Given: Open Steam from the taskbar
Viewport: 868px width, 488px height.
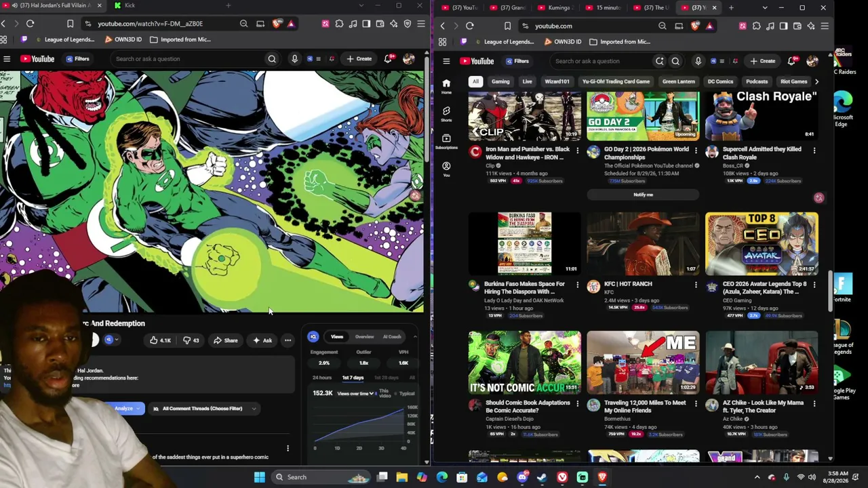Looking at the screenshot, I should click(x=542, y=477).
